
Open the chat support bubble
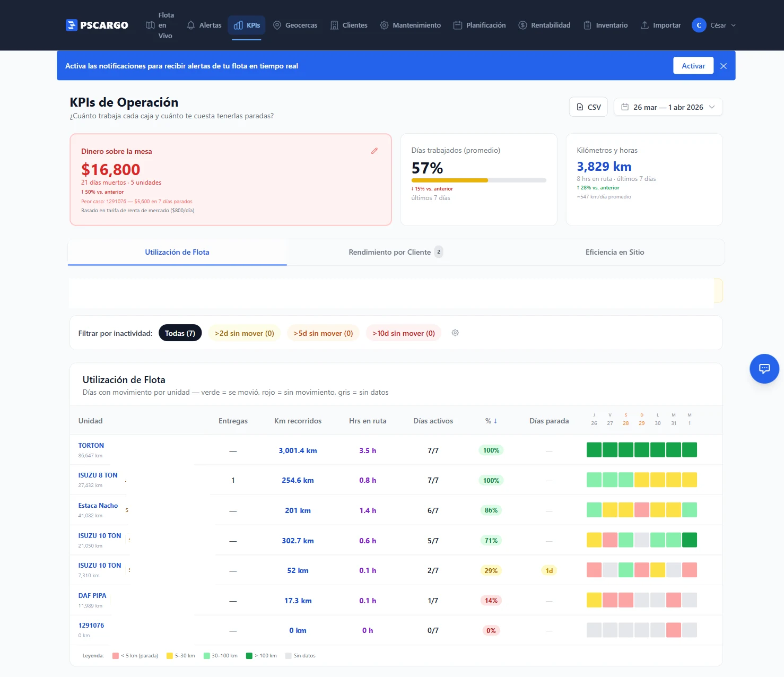(x=764, y=369)
